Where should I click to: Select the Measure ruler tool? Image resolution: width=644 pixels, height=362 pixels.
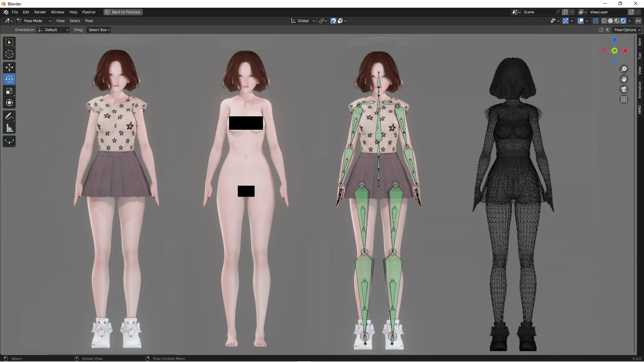coord(9,128)
